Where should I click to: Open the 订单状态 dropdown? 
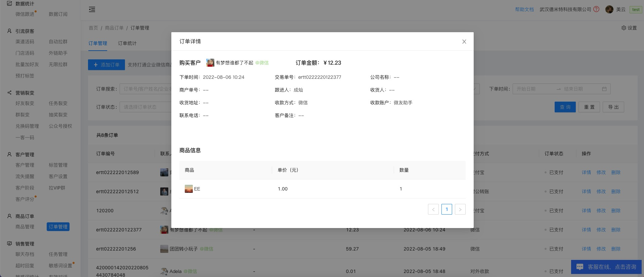coord(145,107)
